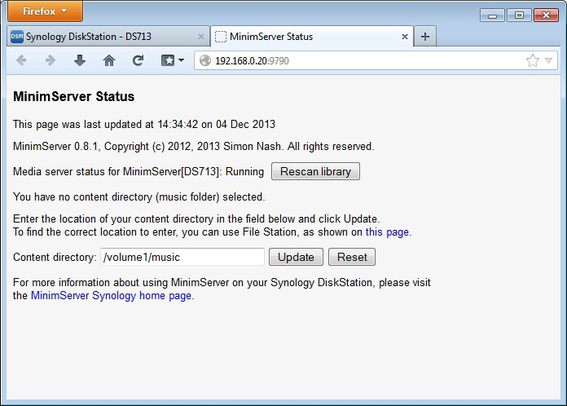This screenshot has width=567, height=406.
Task: Open the bookmarks menu dropdown arrow
Action: (x=181, y=60)
